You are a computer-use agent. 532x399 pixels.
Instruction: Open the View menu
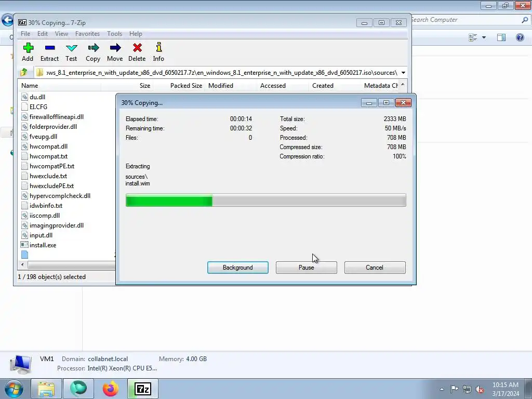61,34
